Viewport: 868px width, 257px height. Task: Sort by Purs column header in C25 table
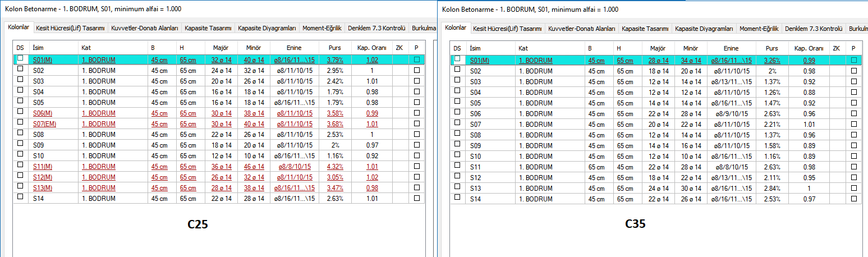pos(335,48)
